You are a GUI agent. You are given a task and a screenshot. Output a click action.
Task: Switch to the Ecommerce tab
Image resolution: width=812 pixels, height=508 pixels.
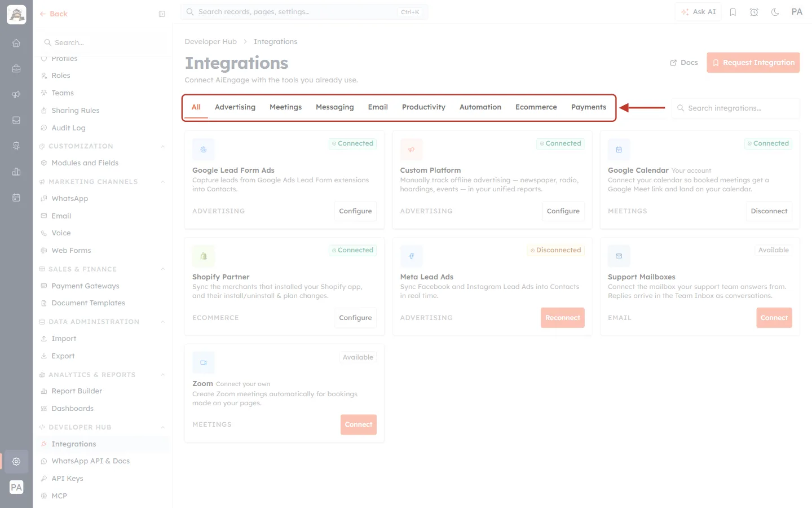[x=536, y=107]
